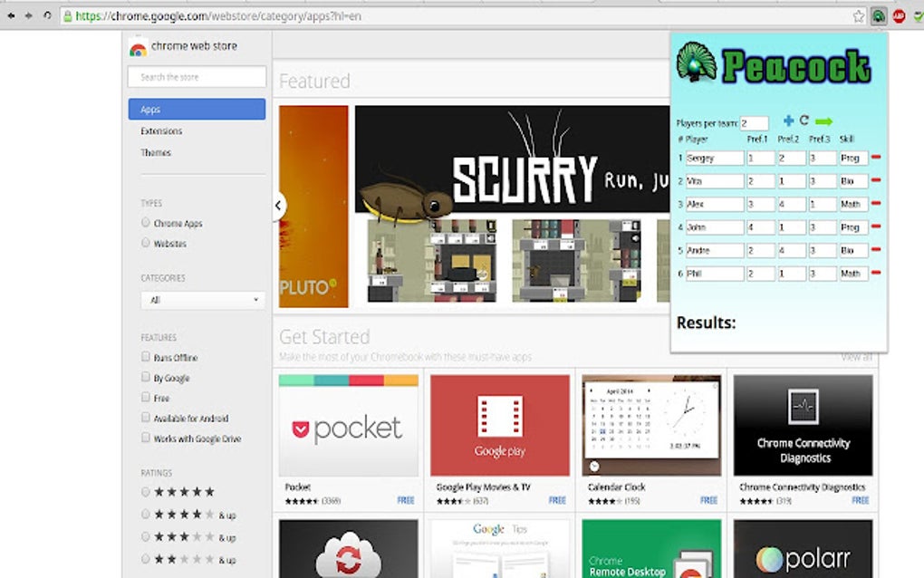Click Alex's Skill field showing Math

click(853, 204)
